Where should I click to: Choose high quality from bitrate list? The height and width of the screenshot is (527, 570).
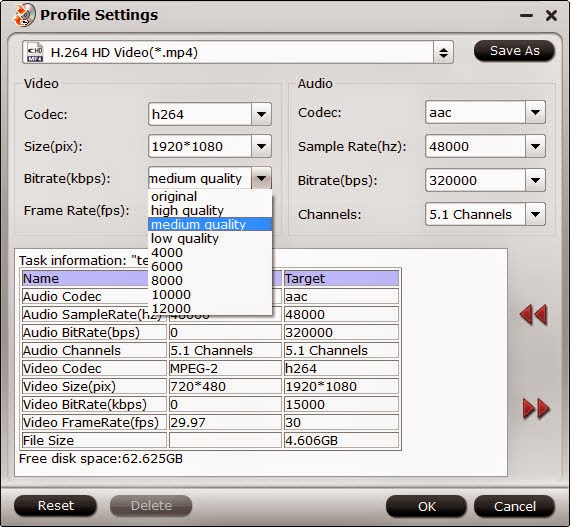tap(210, 210)
